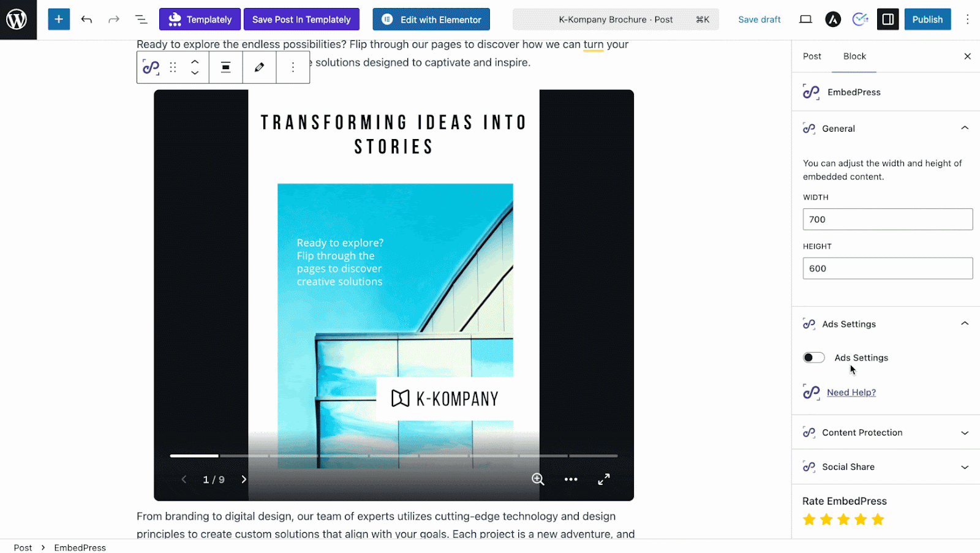Switch to the Block tab
Viewport: 980px width, 553px height.
tap(854, 56)
